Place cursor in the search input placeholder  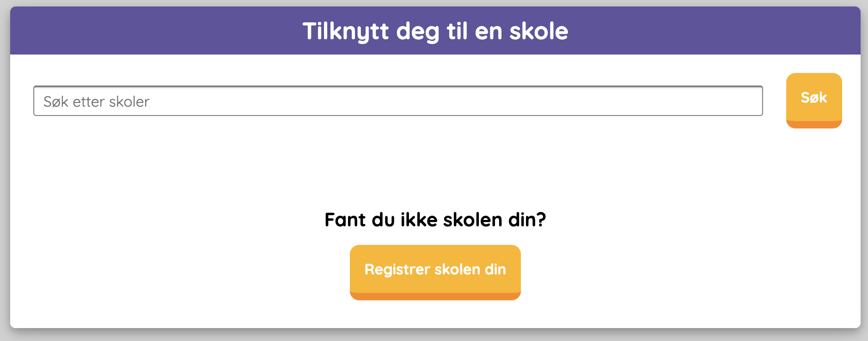coord(97,101)
